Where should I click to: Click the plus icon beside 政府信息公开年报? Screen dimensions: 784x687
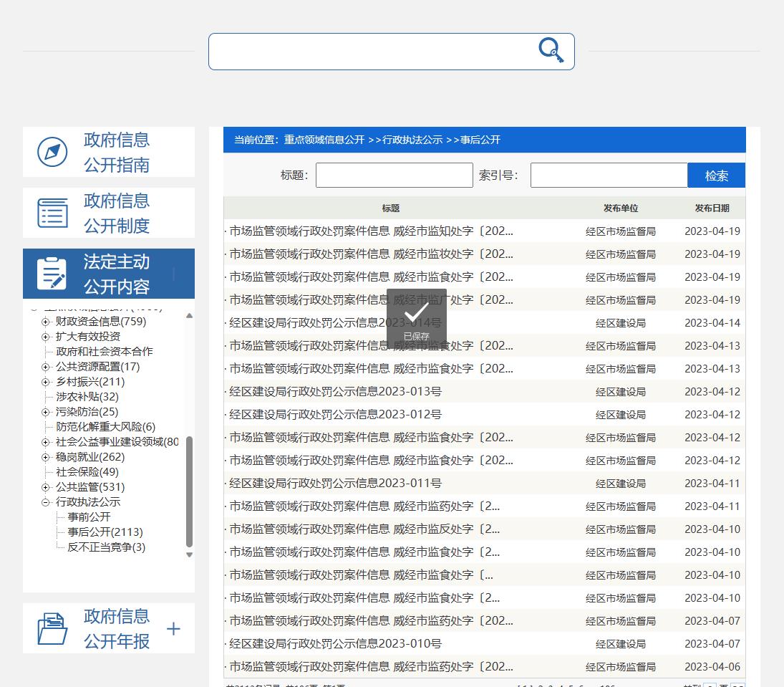[x=173, y=628]
